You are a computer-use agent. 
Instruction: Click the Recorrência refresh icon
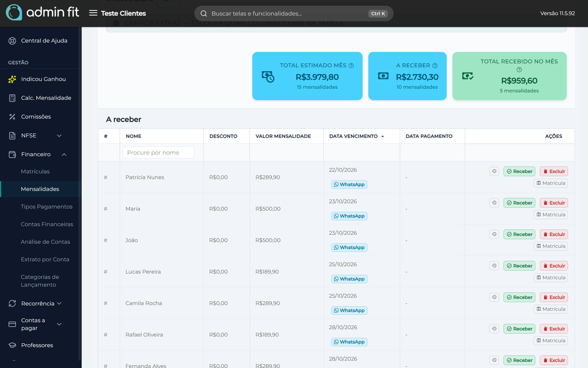coord(12,303)
